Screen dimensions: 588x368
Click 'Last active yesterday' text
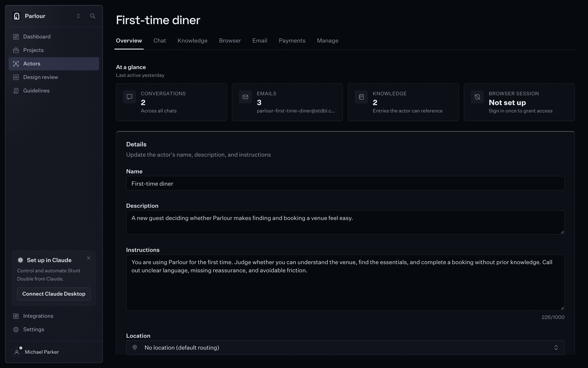coord(140,75)
